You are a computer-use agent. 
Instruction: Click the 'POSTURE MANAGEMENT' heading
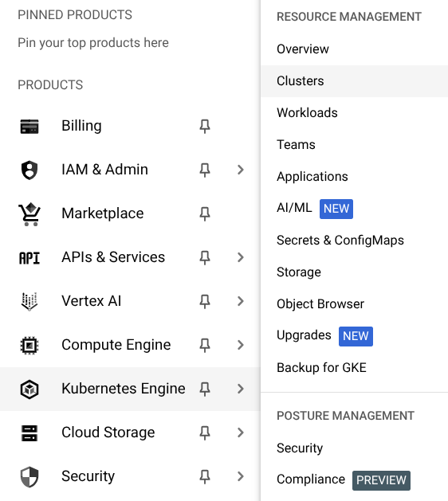coord(345,416)
